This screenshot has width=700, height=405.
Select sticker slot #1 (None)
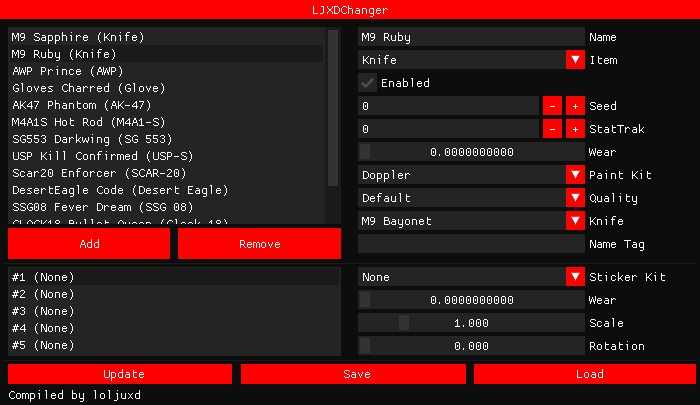pos(174,277)
